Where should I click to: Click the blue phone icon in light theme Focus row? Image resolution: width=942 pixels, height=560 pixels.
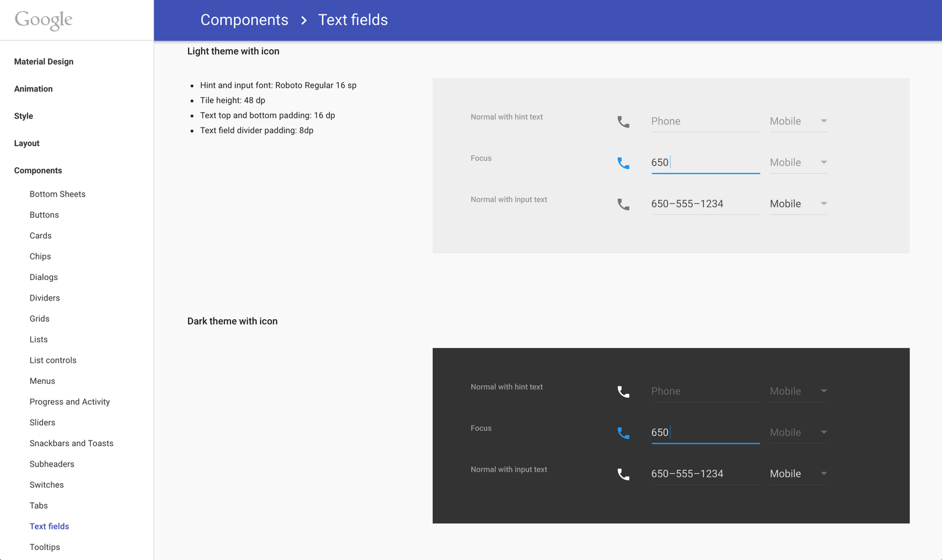(x=623, y=163)
